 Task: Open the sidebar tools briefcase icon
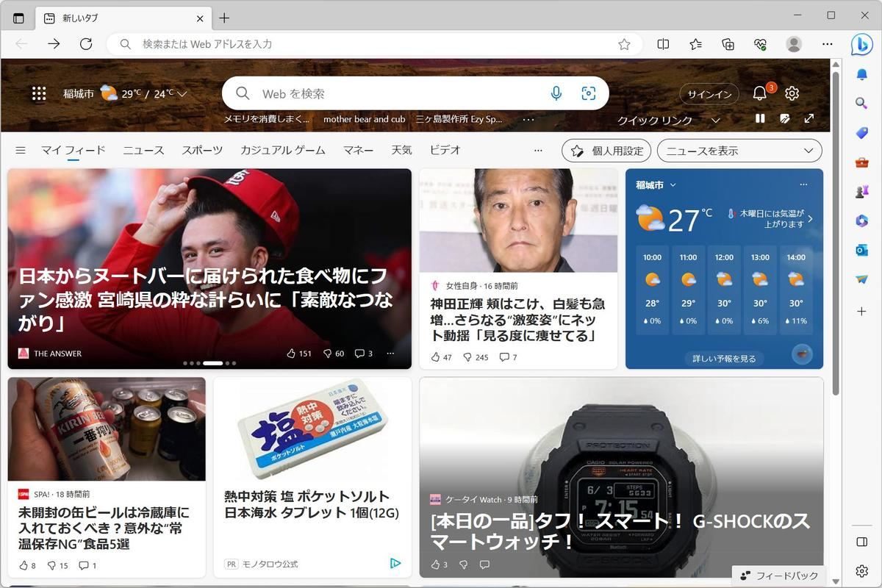click(861, 162)
